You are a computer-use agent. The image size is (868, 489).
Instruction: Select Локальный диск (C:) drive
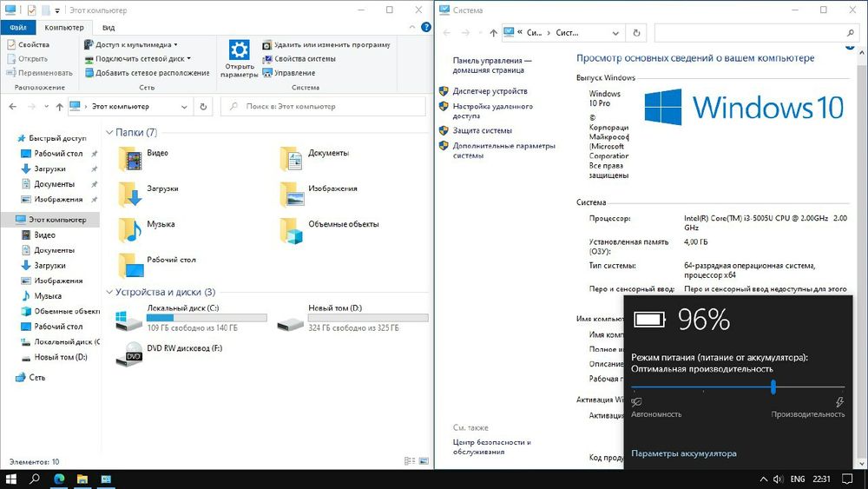191,318
